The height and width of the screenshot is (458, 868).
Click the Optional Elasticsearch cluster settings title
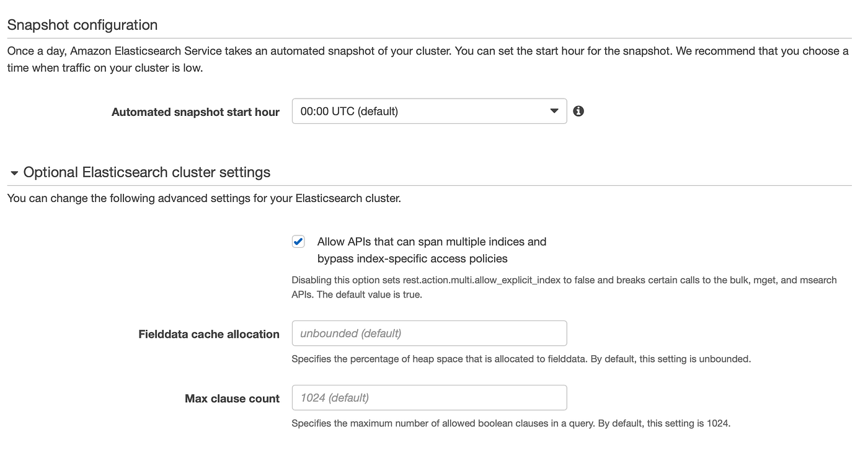(x=146, y=172)
